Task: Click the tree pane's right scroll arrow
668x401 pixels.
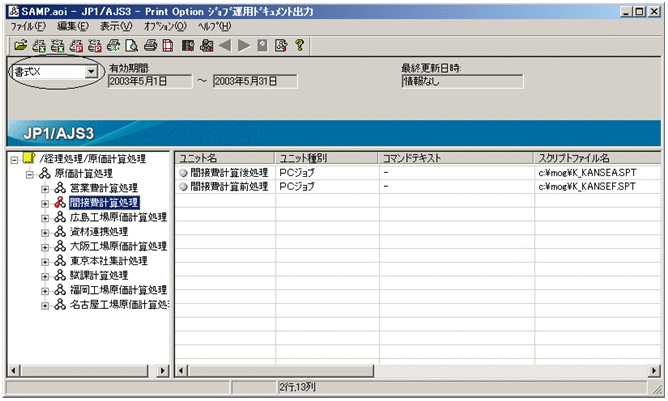Action: point(162,371)
